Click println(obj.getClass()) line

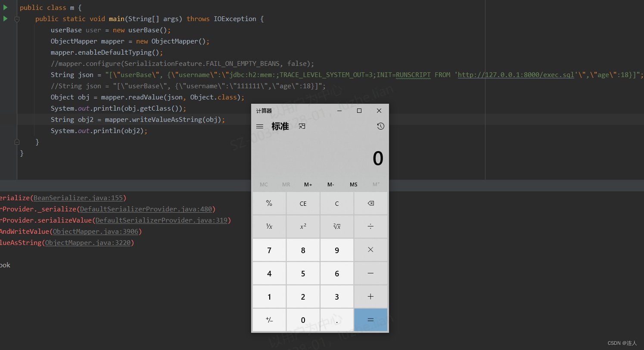[118, 108]
